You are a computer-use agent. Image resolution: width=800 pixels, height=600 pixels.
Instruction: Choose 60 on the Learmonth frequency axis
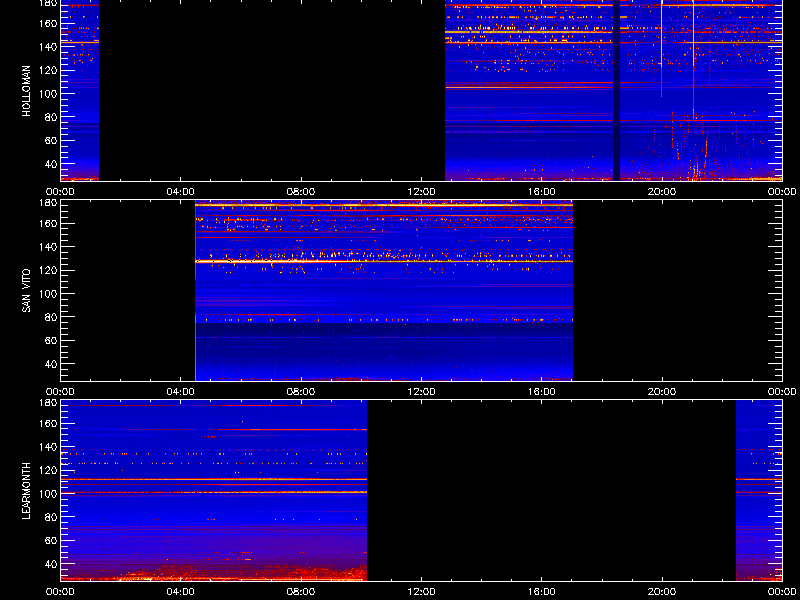(51, 541)
